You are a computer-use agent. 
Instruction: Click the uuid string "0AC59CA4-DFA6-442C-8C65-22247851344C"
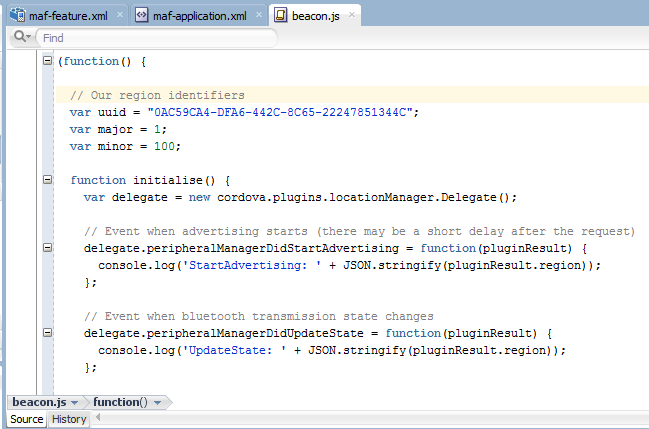(x=280, y=112)
